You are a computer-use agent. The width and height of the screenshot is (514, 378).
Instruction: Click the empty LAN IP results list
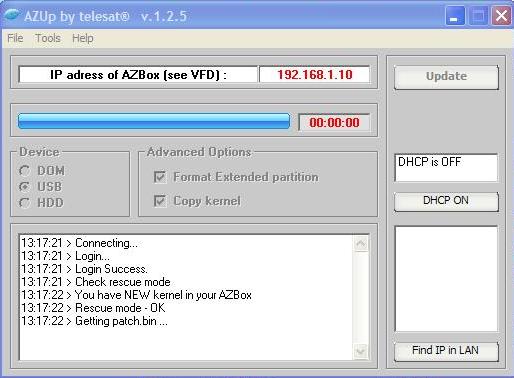[x=446, y=279]
